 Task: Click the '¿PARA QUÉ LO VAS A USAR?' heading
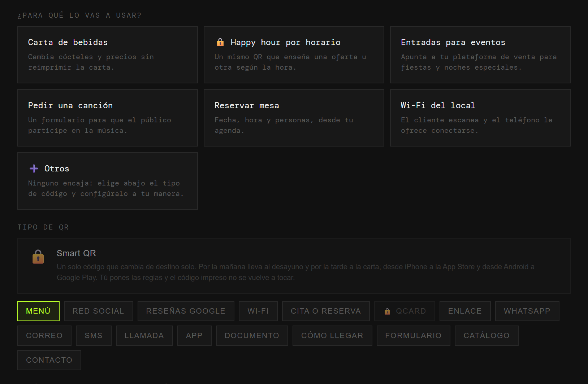point(79,15)
